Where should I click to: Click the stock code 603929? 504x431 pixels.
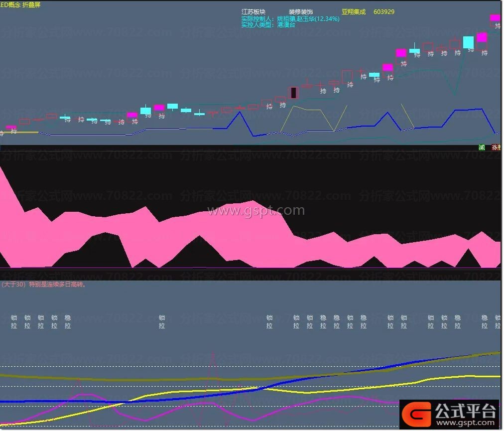coord(383,12)
